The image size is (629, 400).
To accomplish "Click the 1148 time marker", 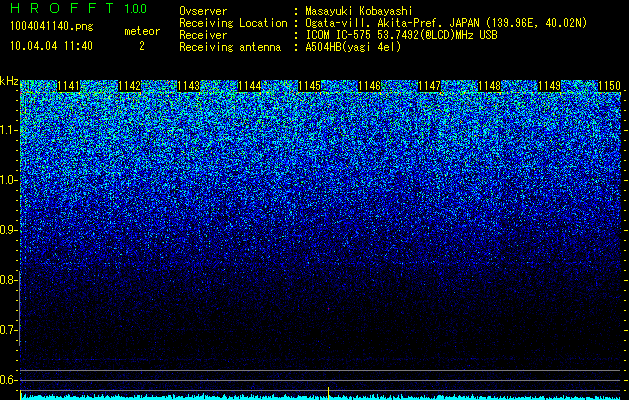I will (x=489, y=86).
